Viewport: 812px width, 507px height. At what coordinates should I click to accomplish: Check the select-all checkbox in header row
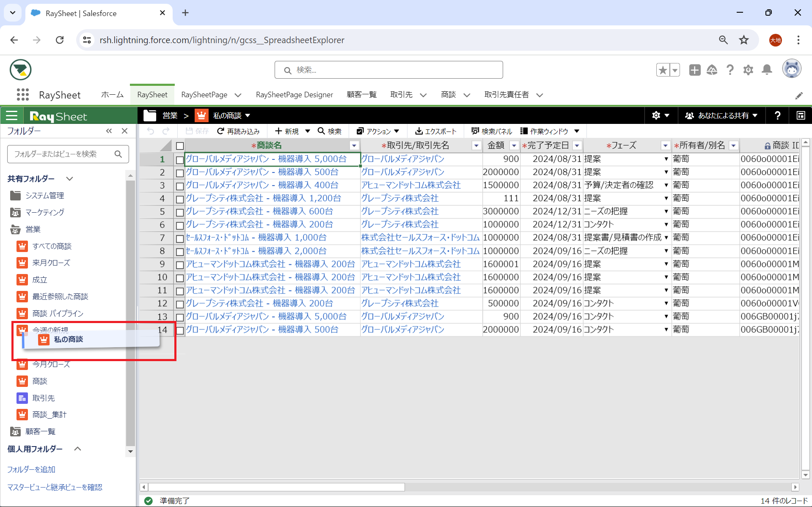click(180, 146)
